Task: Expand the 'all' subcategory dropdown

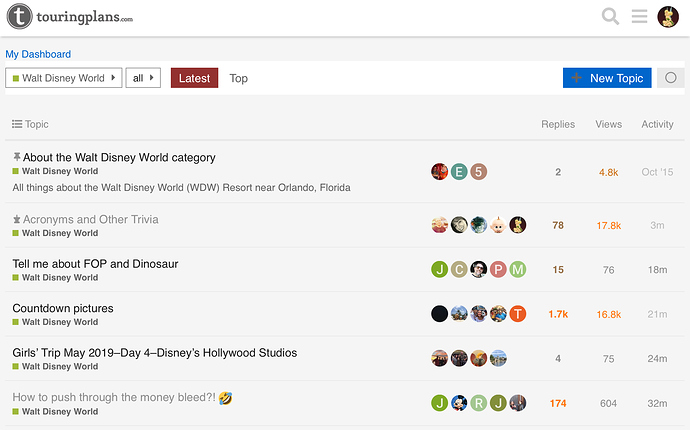Action: [143, 78]
